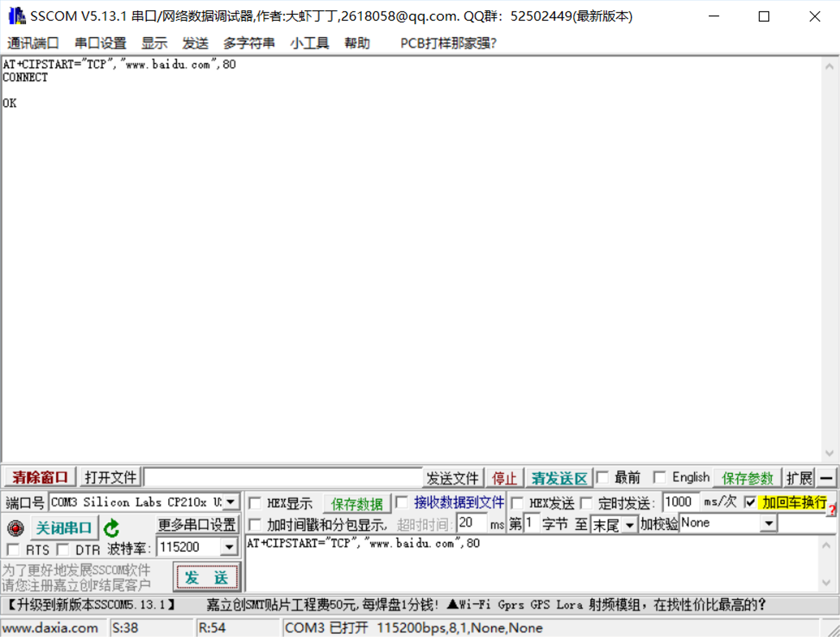Enable the HEX显示 checkbox
Viewport: 840px width, 637px height.
pyautogui.click(x=255, y=503)
